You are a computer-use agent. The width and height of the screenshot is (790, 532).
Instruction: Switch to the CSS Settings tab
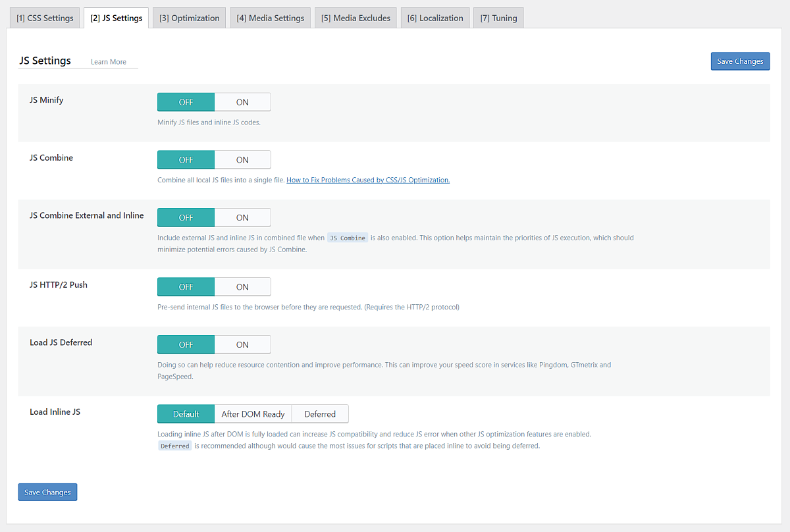pyautogui.click(x=45, y=18)
